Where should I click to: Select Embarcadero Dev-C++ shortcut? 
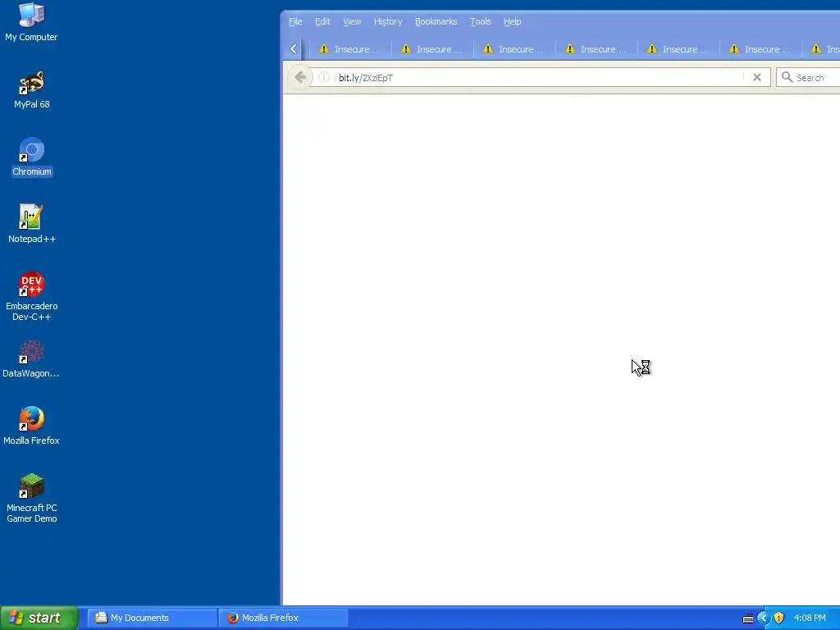[x=32, y=296]
